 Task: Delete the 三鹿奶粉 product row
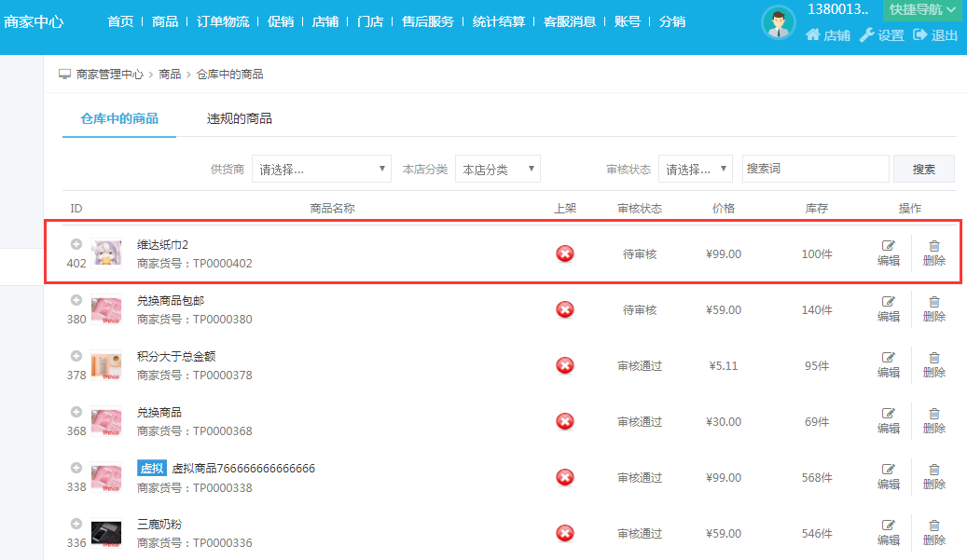click(x=933, y=533)
